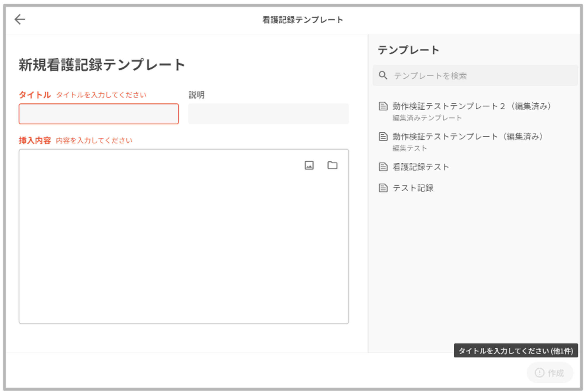Click the タイトルを入力してください tooltip
The width and height of the screenshot is (584, 392).
tap(516, 351)
